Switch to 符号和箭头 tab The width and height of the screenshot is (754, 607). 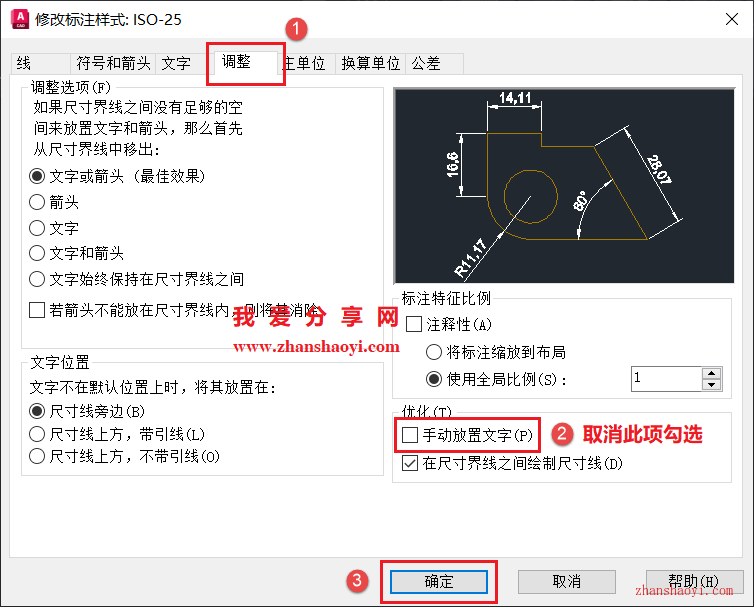[113, 63]
